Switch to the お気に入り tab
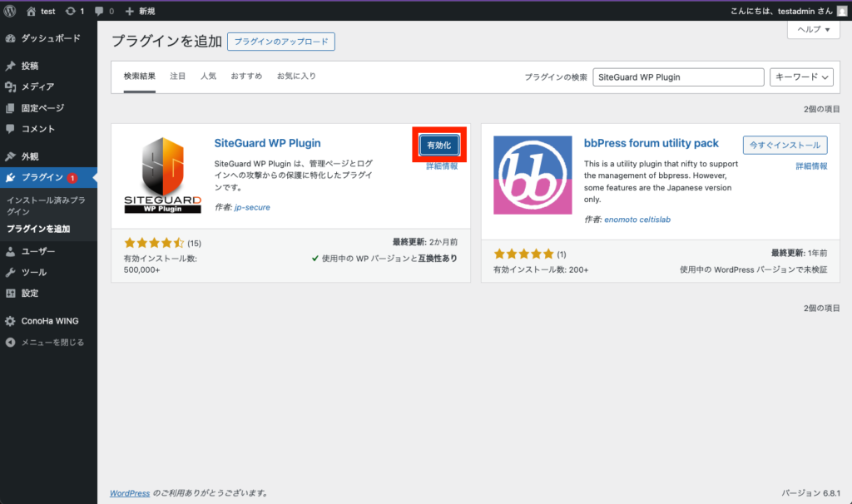The width and height of the screenshot is (852, 504). [x=297, y=76]
